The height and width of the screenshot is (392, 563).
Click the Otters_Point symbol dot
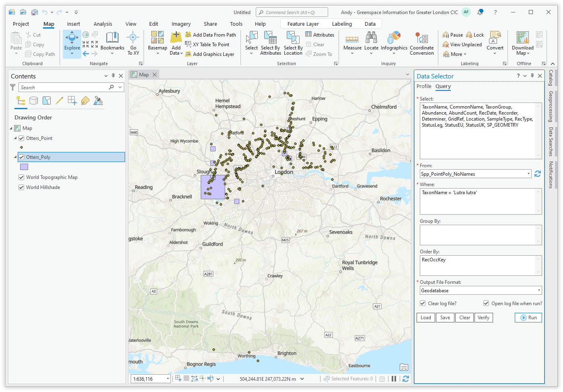pyautogui.click(x=21, y=147)
